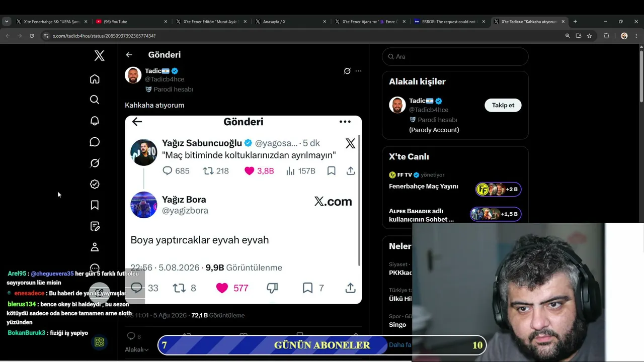This screenshot has height=362, width=644.
Task: Click the +2 B listeners avatar pill
Action: pyautogui.click(x=498, y=189)
